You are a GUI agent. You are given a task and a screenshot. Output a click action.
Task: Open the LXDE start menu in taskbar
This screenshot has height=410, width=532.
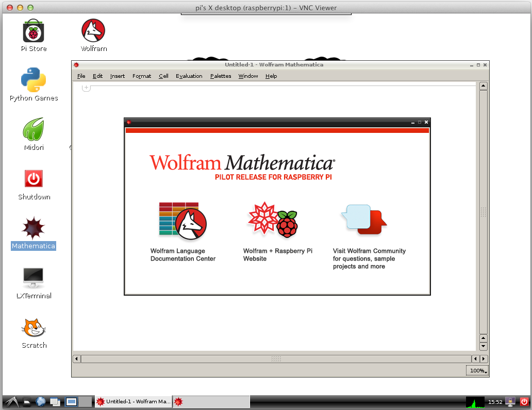pyautogui.click(x=12, y=402)
